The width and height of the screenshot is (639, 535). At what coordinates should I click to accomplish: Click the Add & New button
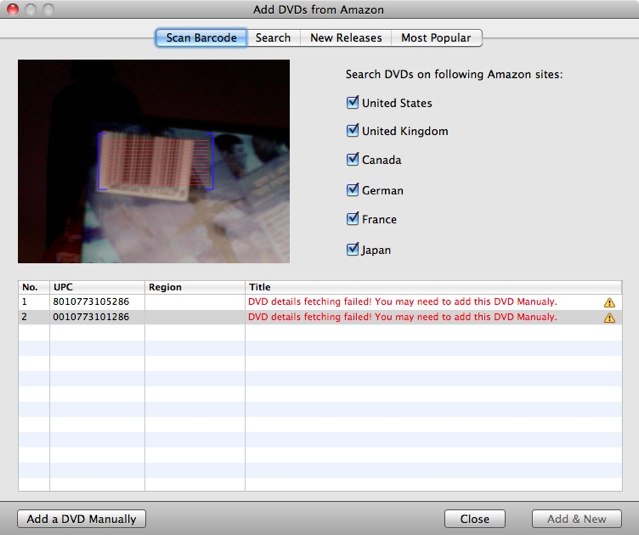577,519
